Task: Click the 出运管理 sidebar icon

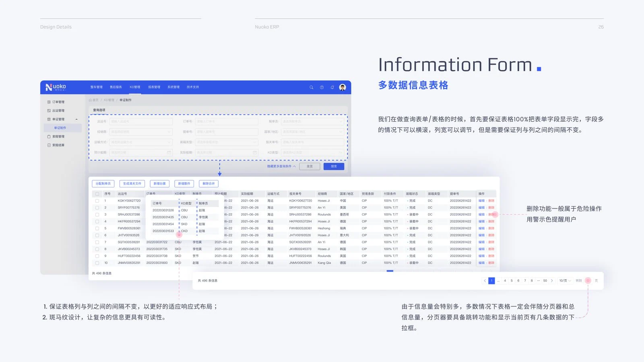Action: [49, 111]
